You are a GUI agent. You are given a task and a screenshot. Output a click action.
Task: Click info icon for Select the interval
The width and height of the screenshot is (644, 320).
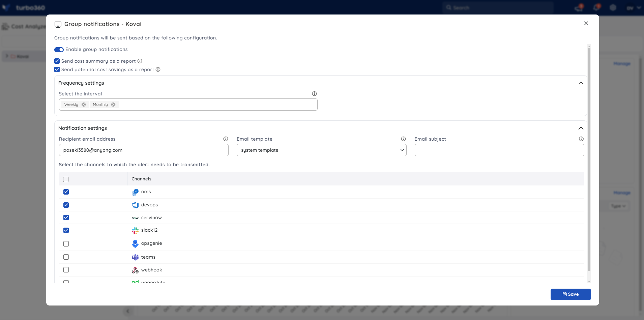pos(314,94)
